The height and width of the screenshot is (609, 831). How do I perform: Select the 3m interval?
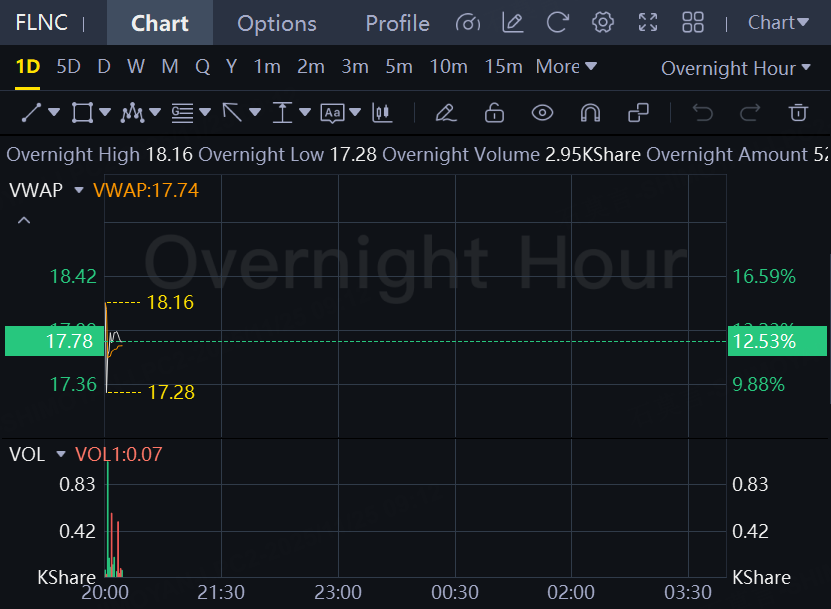355,67
